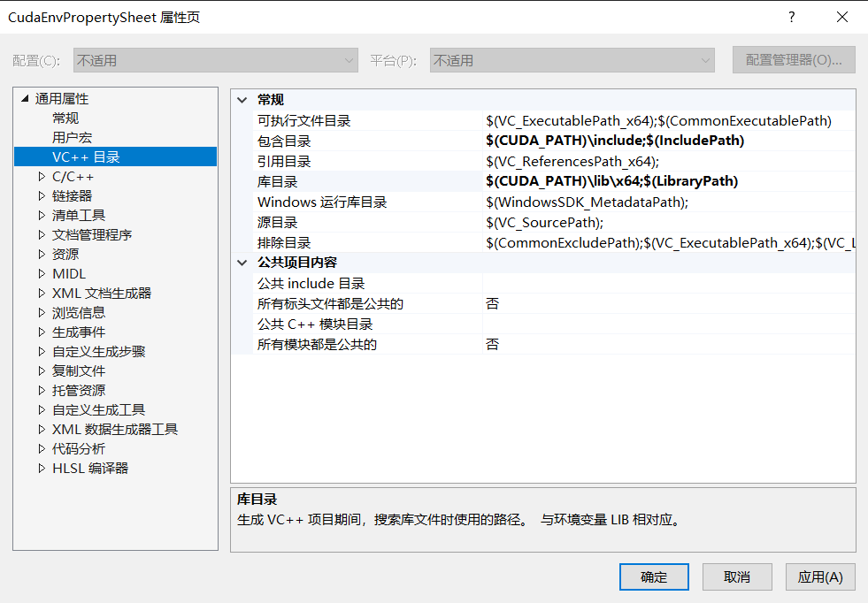Expand the 浏览信息 node arrow

pos(42,313)
